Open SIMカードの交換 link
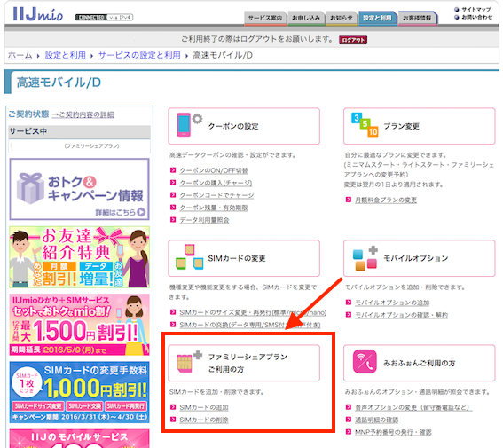This screenshot has height=448, width=503. (x=250, y=325)
